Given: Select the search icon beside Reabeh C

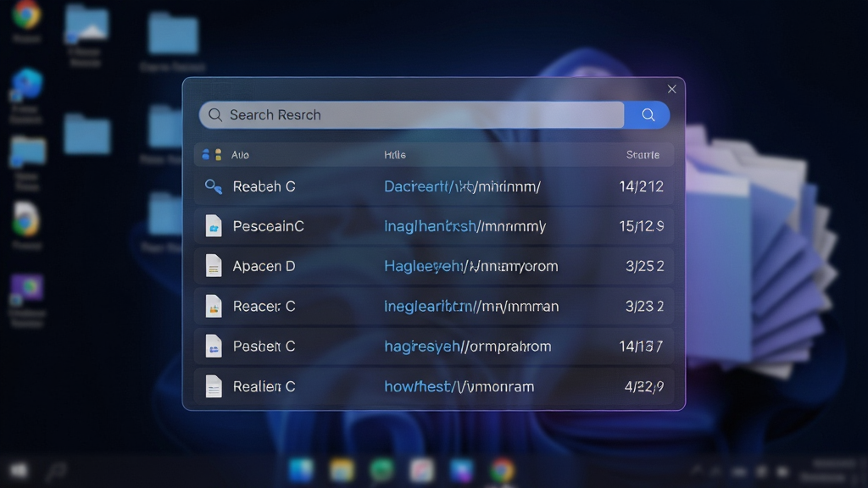Looking at the screenshot, I should [x=213, y=186].
